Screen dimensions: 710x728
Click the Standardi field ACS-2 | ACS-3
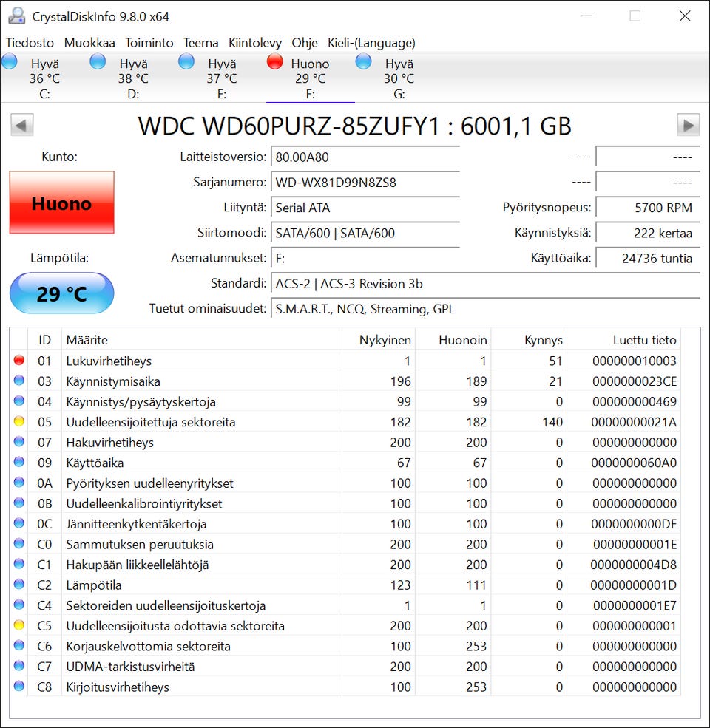click(486, 284)
